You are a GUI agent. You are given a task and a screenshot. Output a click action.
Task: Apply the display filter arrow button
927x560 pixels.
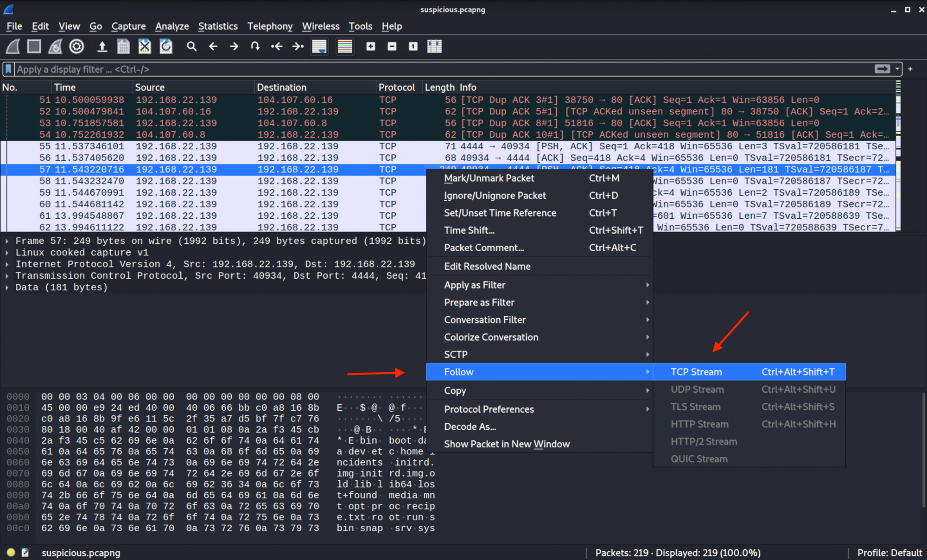[882, 69]
